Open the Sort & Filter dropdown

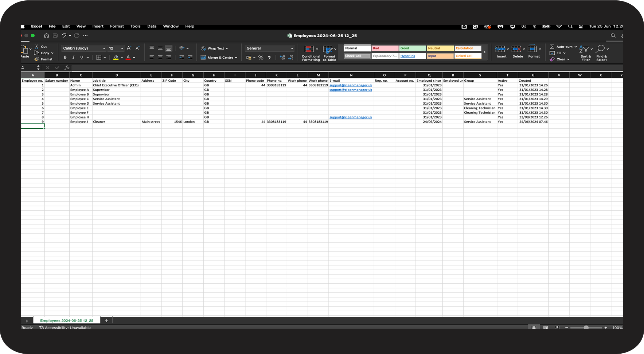[586, 53]
